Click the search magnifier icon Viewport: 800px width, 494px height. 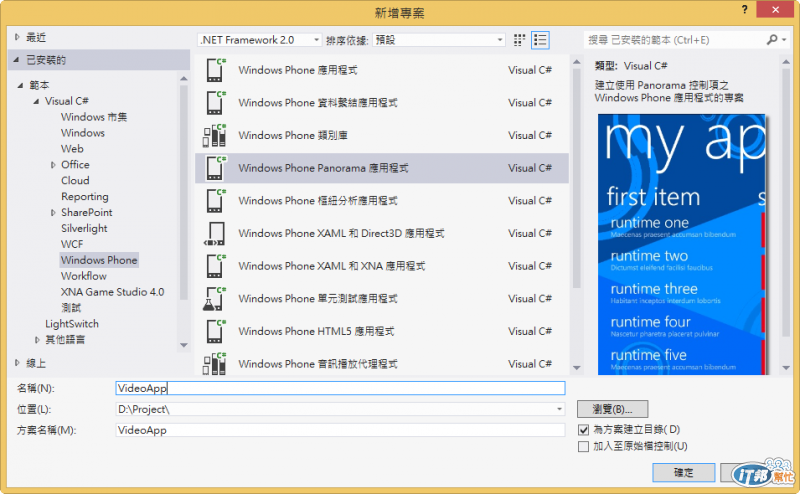click(x=772, y=40)
